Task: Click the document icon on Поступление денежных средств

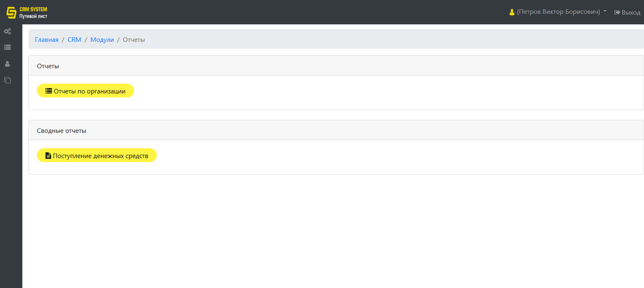Action: pyautogui.click(x=48, y=156)
